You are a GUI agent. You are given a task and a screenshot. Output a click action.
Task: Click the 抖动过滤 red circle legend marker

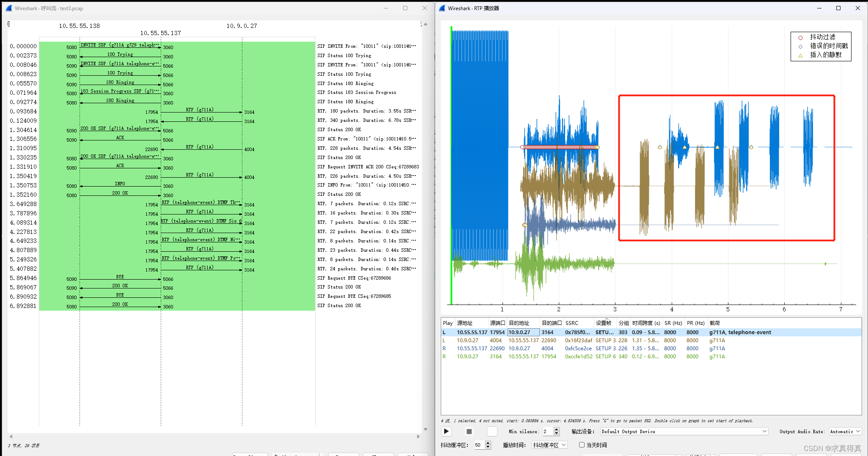click(800, 37)
